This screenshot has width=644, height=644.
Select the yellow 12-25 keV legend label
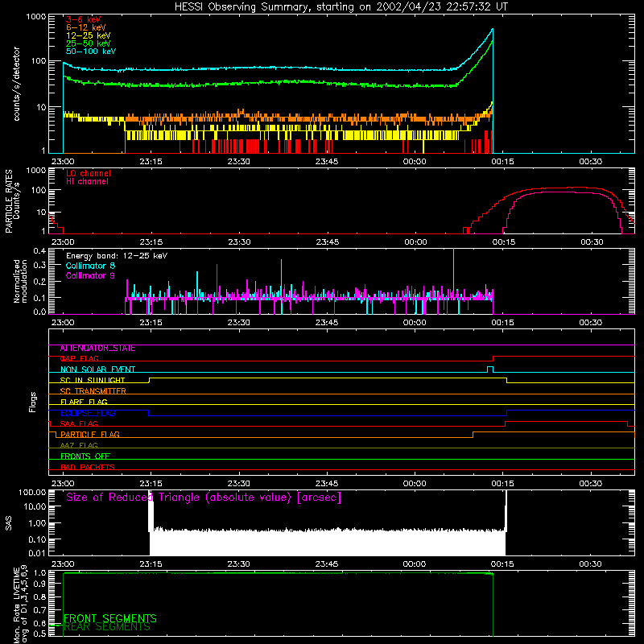[89, 35]
